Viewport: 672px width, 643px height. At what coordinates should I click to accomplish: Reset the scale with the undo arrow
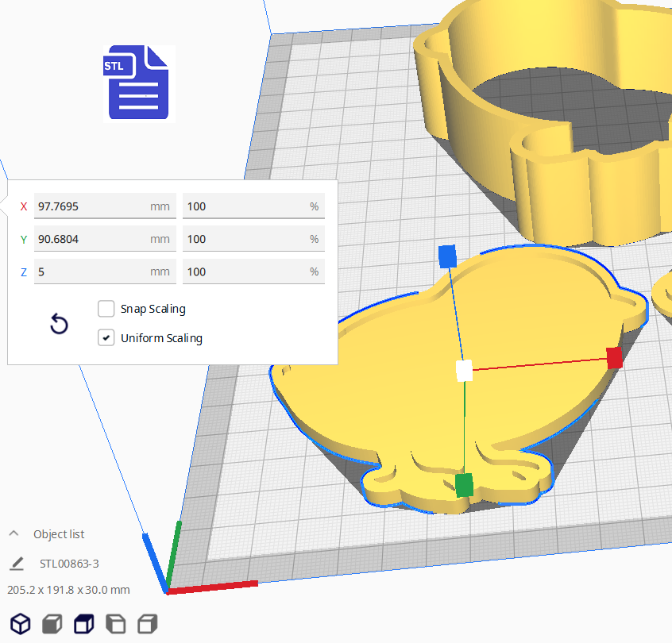point(59,324)
